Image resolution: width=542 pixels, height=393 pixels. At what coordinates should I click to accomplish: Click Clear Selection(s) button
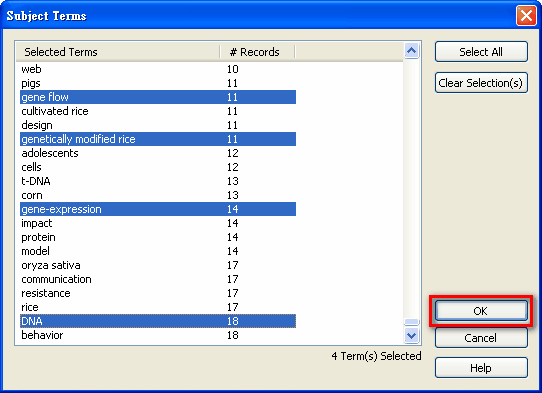481,83
